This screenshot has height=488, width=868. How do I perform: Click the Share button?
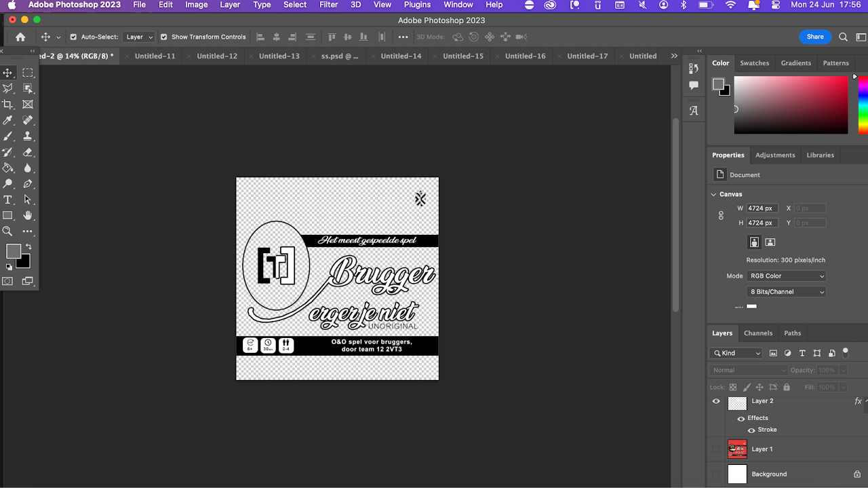click(815, 37)
